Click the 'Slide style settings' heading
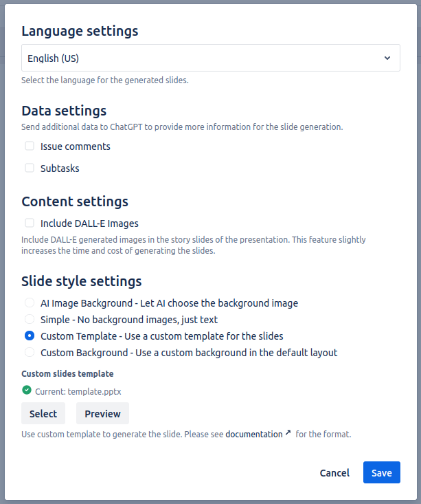The width and height of the screenshot is (421, 504). [82, 281]
